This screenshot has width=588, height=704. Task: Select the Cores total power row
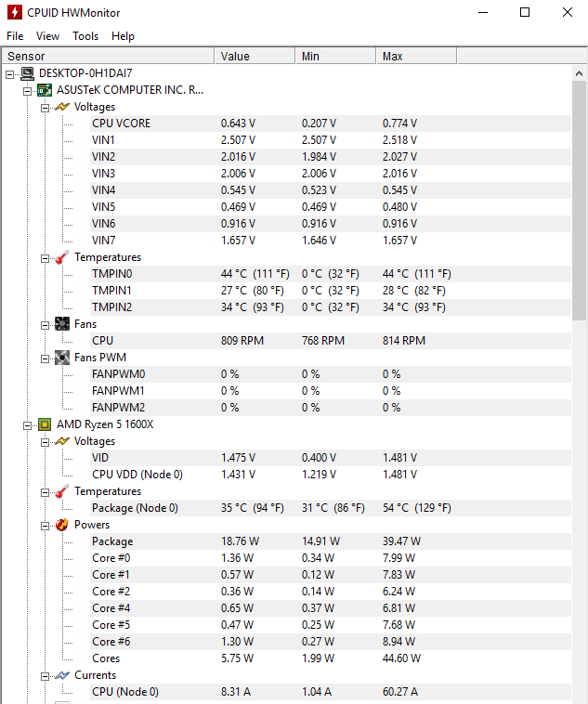pos(331,658)
